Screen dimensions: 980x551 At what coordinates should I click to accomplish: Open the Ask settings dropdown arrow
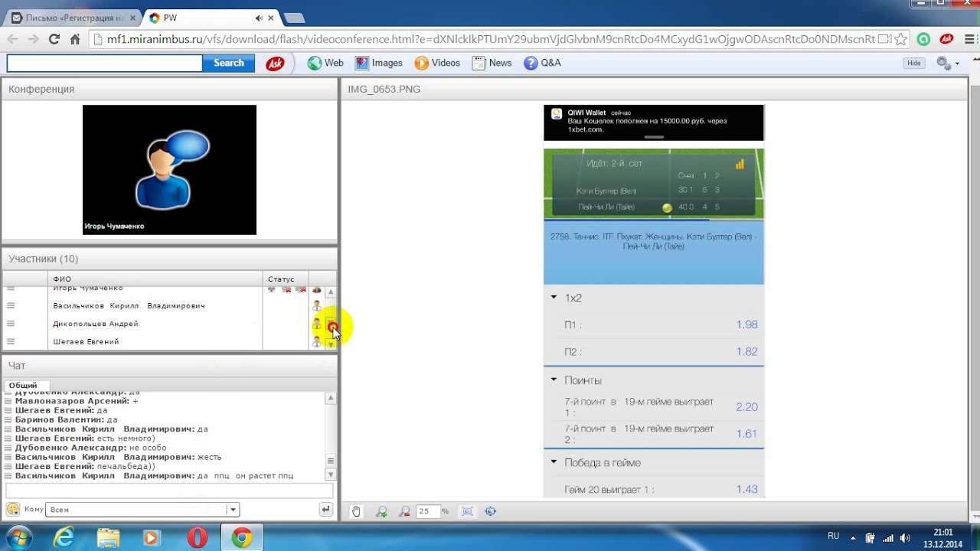coord(957,65)
